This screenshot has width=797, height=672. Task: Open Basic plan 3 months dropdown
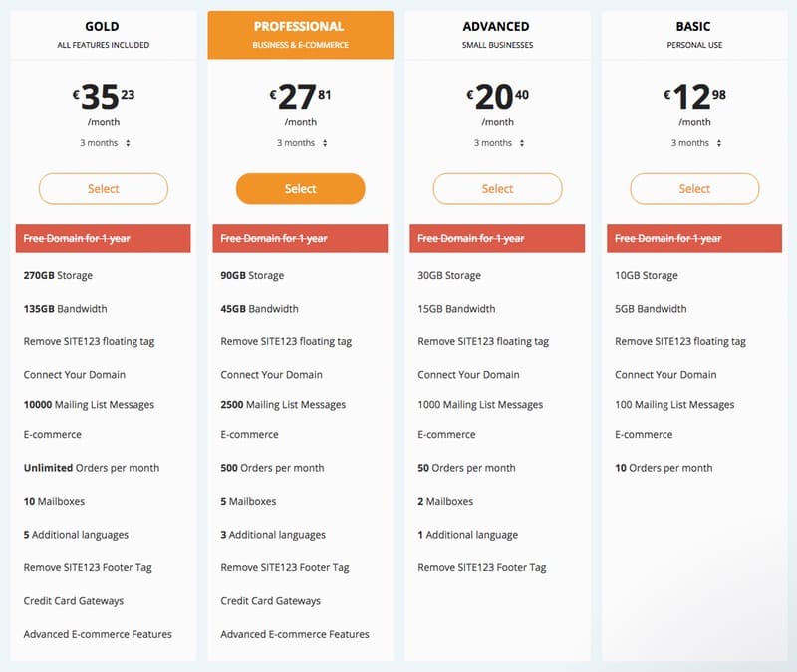click(695, 143)
